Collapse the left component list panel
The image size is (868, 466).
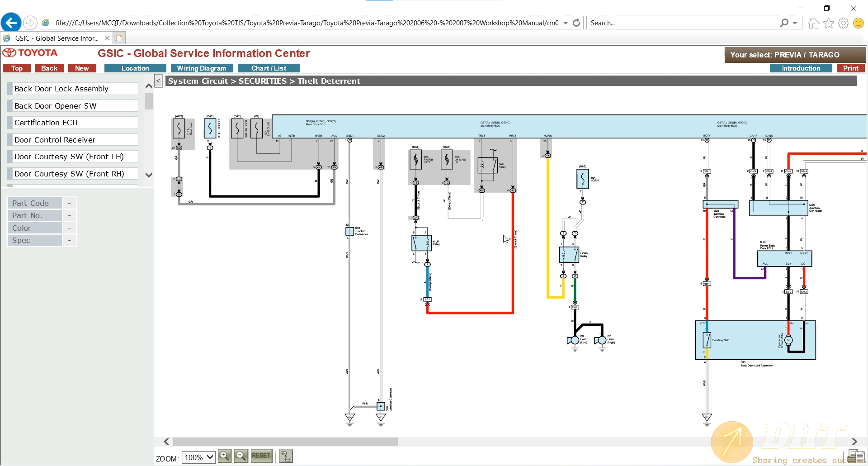pos(158,81)
